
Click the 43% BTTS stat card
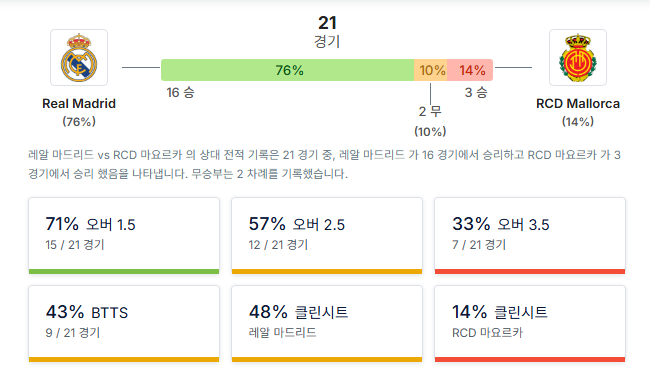coord(124,324)
